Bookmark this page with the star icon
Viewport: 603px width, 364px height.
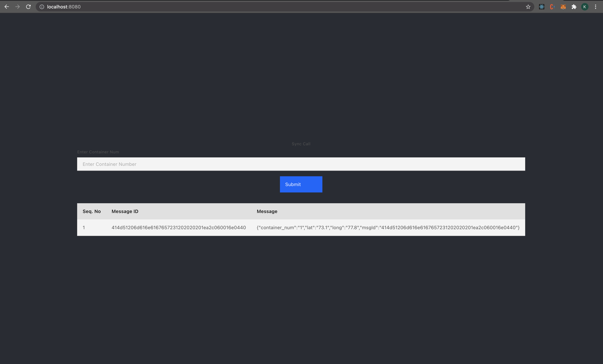(528, 7)
